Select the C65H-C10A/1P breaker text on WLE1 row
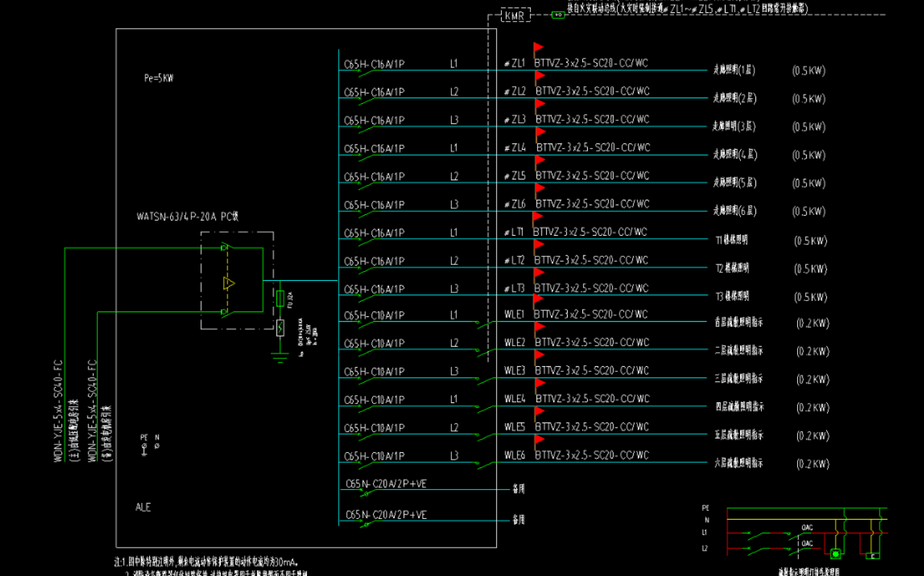924x576 pixels. (374, 315)
